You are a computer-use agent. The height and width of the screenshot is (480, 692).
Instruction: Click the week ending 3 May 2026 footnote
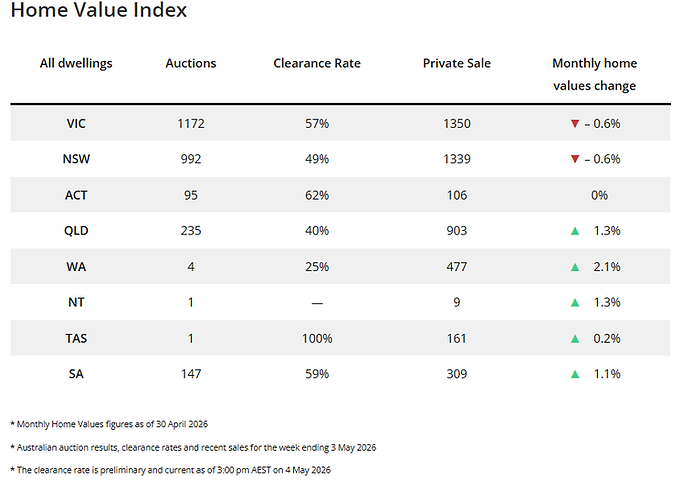point(193,448)
